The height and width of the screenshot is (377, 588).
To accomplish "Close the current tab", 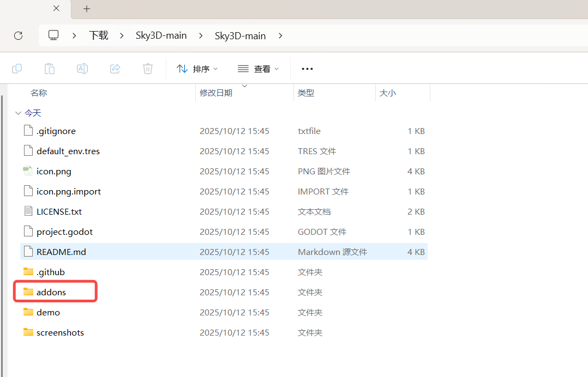I will tap(57, 9).
